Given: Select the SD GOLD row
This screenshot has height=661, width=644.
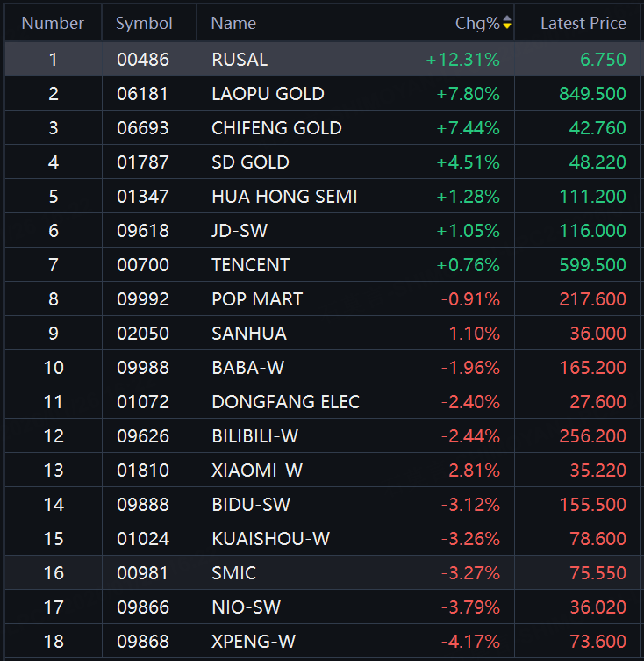Looking at the screenshot, I should [250, 162].
